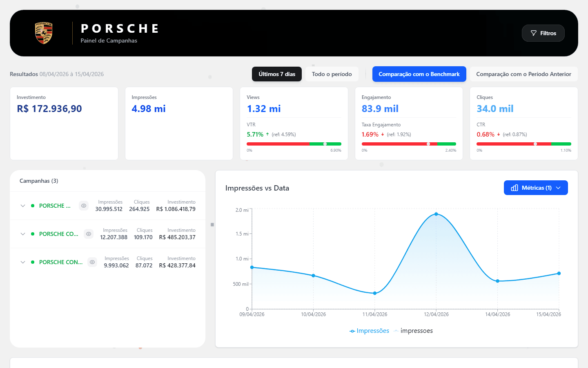Click the VTR benchmark bar marker

(x=325, y=144)
